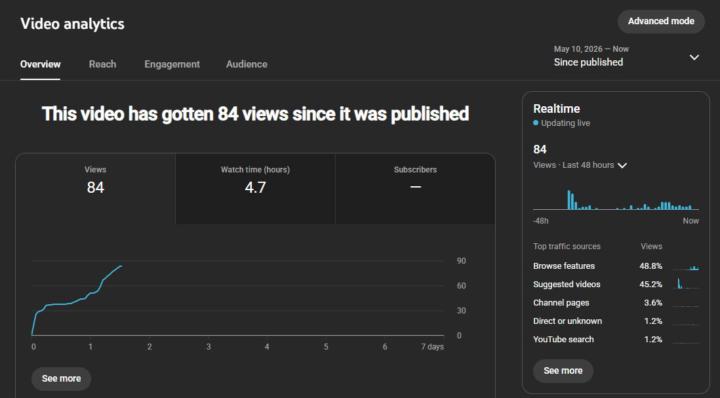720x398 pixels.
Task: Click the views line chart curve
Action: coord(77,300)
